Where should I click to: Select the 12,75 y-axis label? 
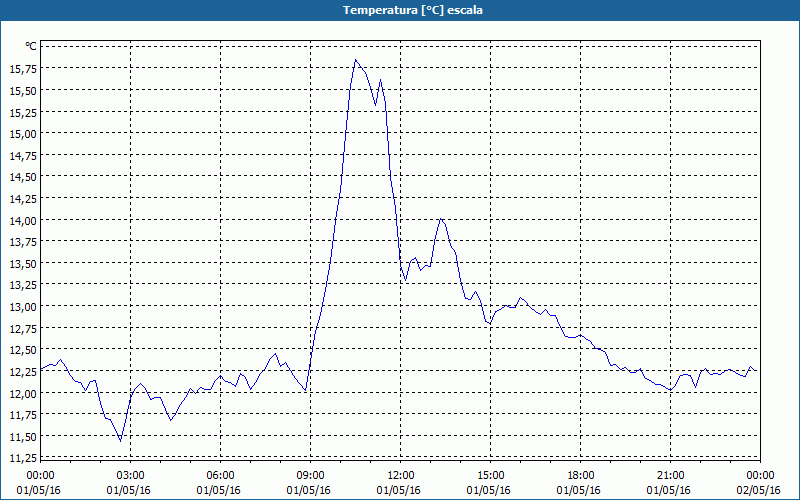(x=22, y=328)
